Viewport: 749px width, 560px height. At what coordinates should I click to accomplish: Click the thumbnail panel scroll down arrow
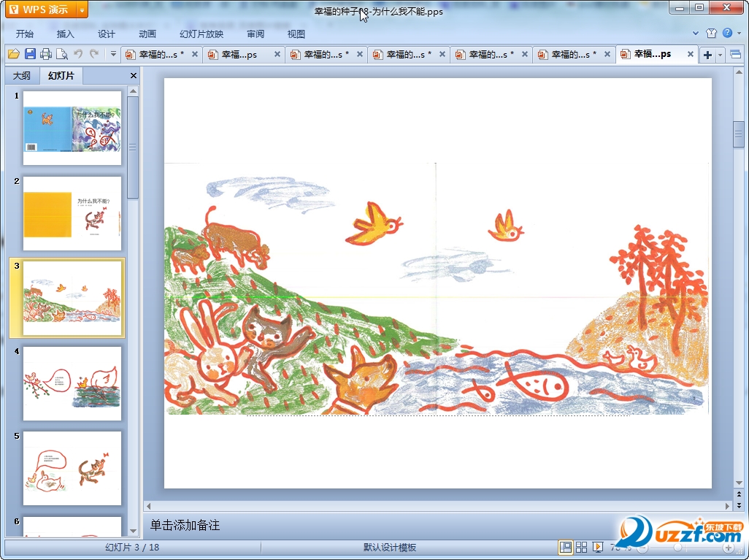click(134, 531)
